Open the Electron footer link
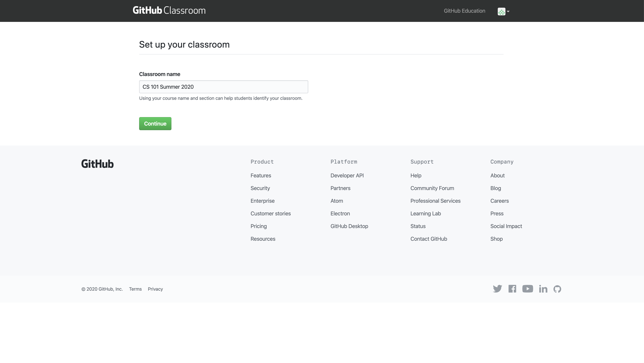Viewport: 644px width, 363px height. pos(340,213)
